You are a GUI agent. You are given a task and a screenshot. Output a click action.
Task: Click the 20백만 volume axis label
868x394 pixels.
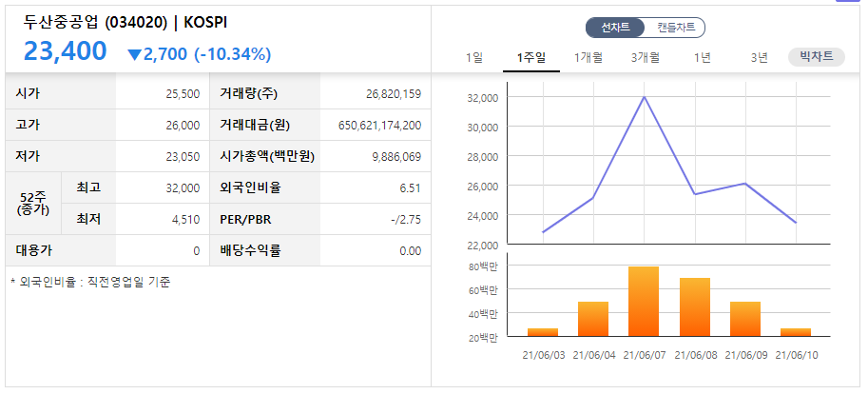[483, 338]
